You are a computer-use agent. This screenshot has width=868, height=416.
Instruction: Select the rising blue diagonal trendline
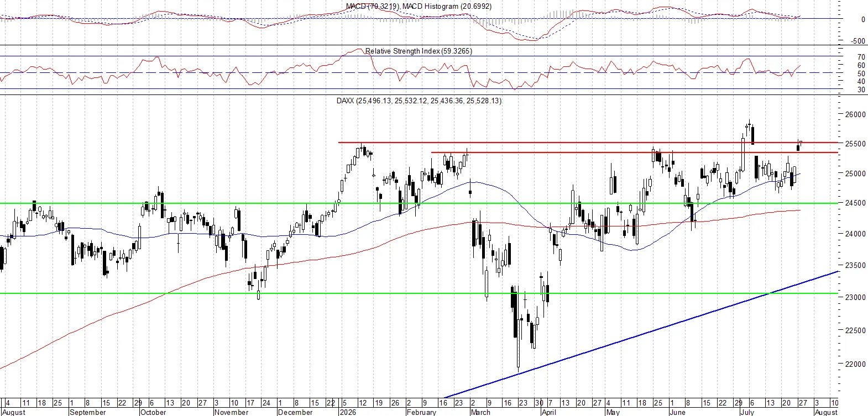641,334
